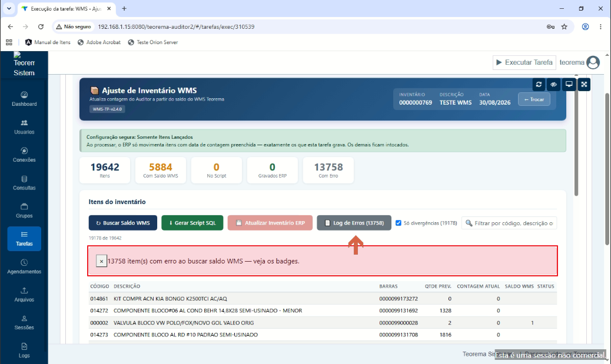Click the filter by código search field

coord(509,223)
